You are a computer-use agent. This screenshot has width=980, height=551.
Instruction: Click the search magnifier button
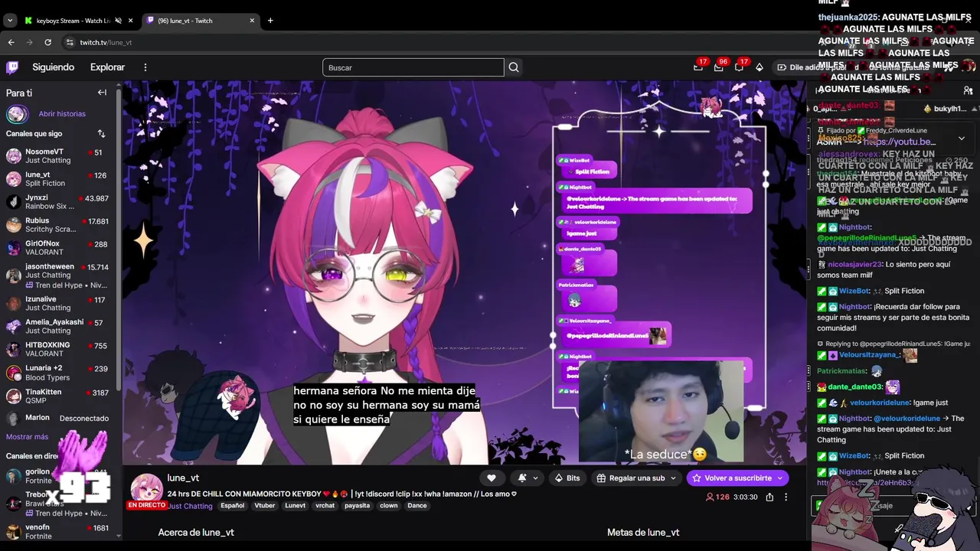pos(514,67)
